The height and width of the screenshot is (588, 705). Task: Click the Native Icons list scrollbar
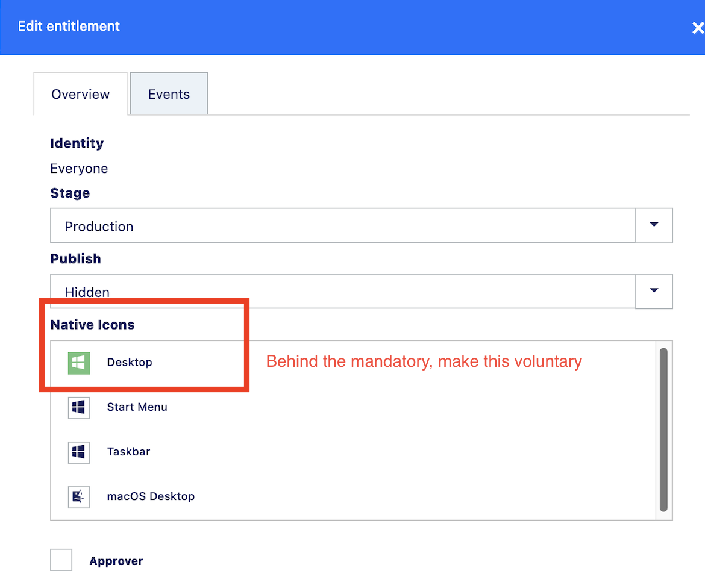663,430
